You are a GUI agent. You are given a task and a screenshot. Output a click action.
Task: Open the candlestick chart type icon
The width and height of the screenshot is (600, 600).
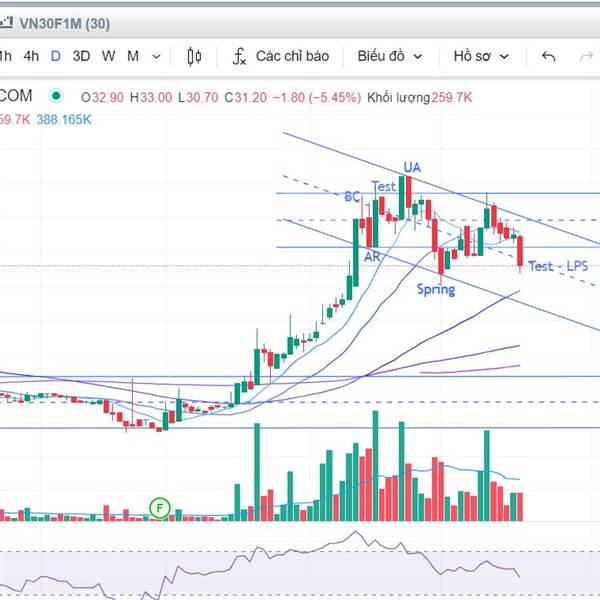point(194,57)
